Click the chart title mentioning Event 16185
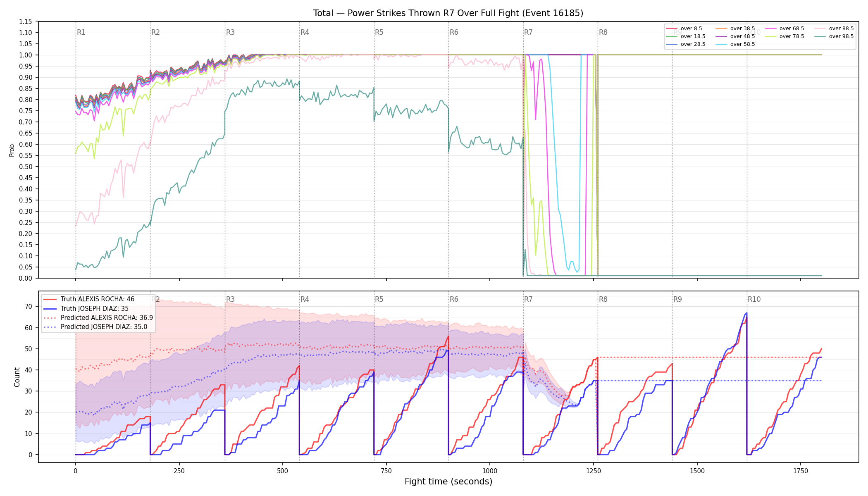 coord(448,13)
